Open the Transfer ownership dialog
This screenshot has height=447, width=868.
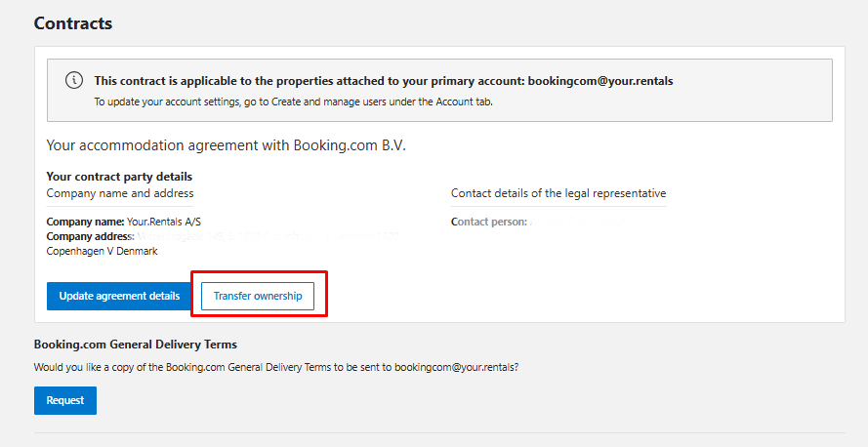tap(258, 296)
